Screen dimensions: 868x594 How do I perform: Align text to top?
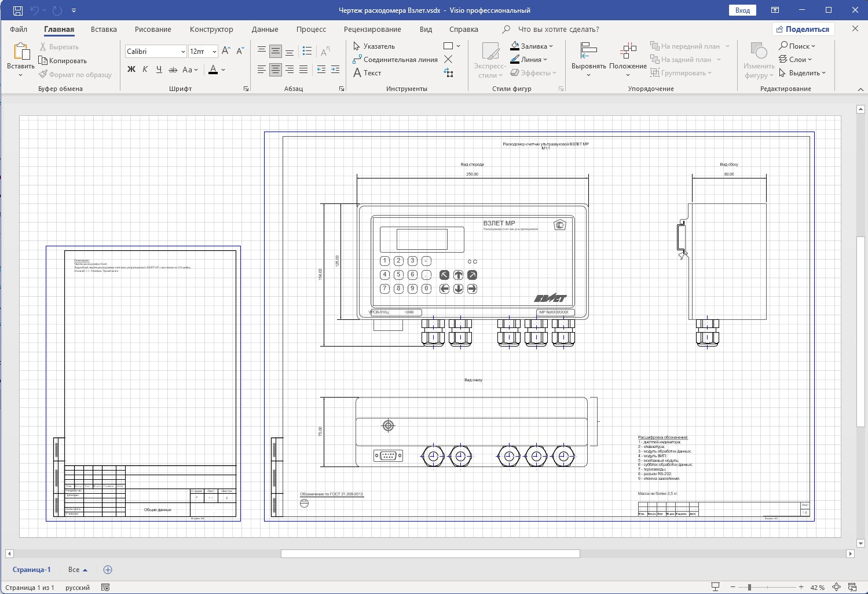point(262,52)
